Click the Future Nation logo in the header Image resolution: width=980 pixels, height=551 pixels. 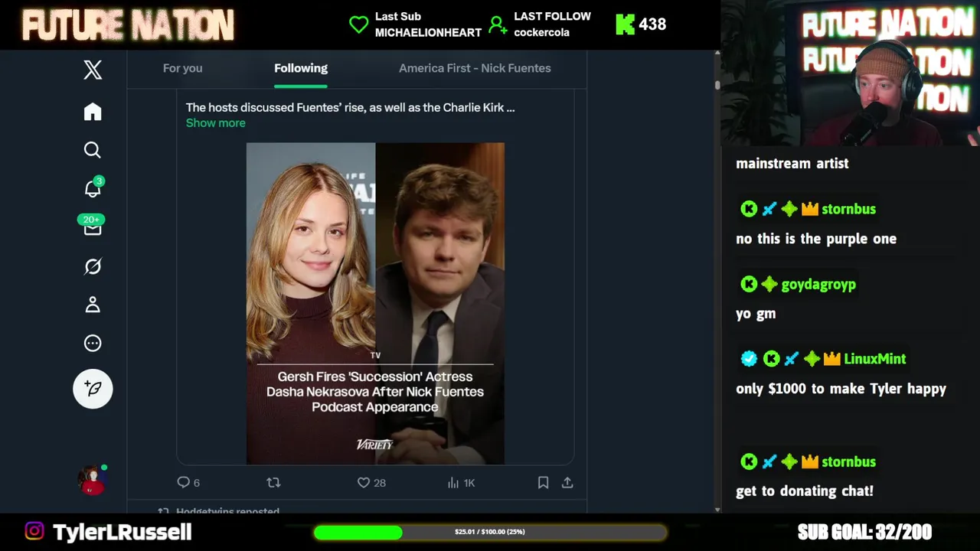click(128, 24)
